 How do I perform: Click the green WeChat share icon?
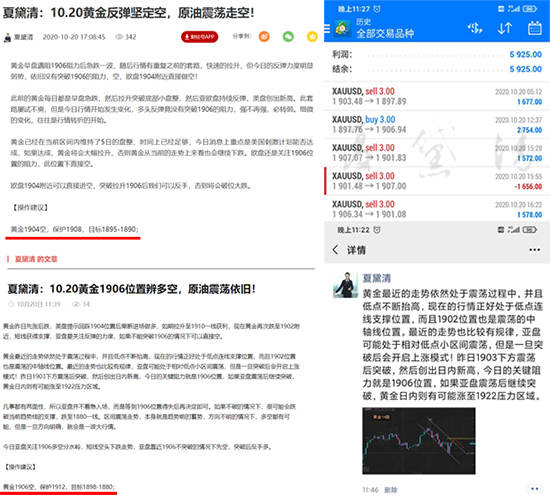coord(288,36)
